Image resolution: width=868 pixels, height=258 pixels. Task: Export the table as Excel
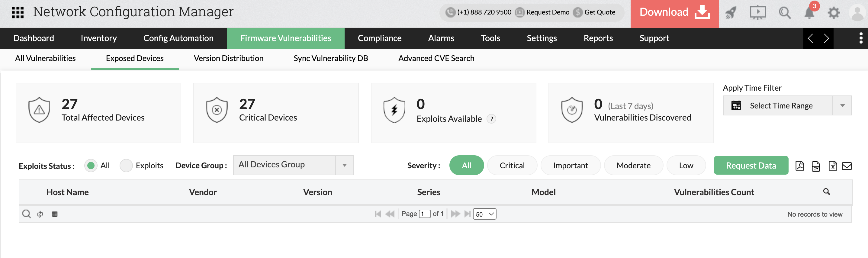pyautogui.click(x=832, y=166)
